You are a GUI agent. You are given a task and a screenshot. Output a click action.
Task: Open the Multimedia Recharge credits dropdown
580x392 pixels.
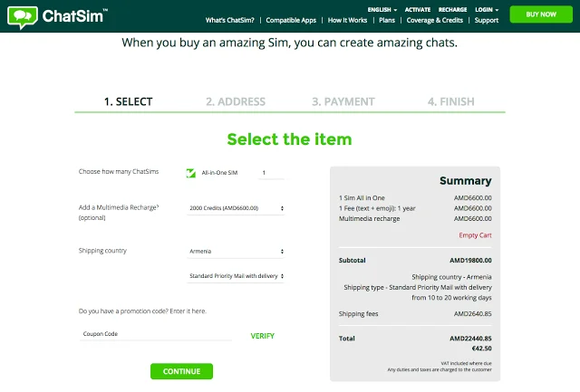pyautogui.click(x=236, y=208)
